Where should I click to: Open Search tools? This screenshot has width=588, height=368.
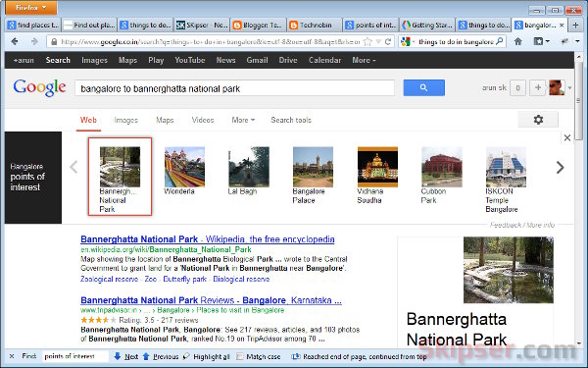point(291,120)
